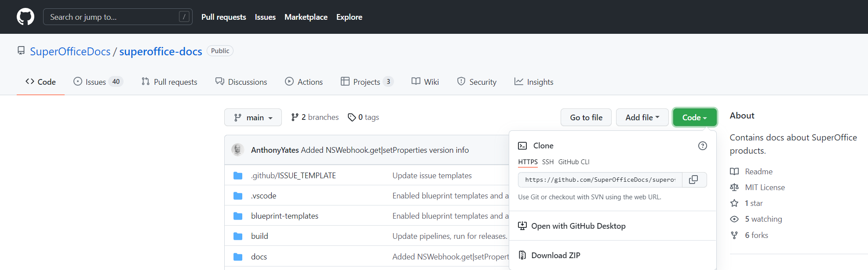Open the Discussions tab
868x270 pixels.
click(x=241, y=82)
